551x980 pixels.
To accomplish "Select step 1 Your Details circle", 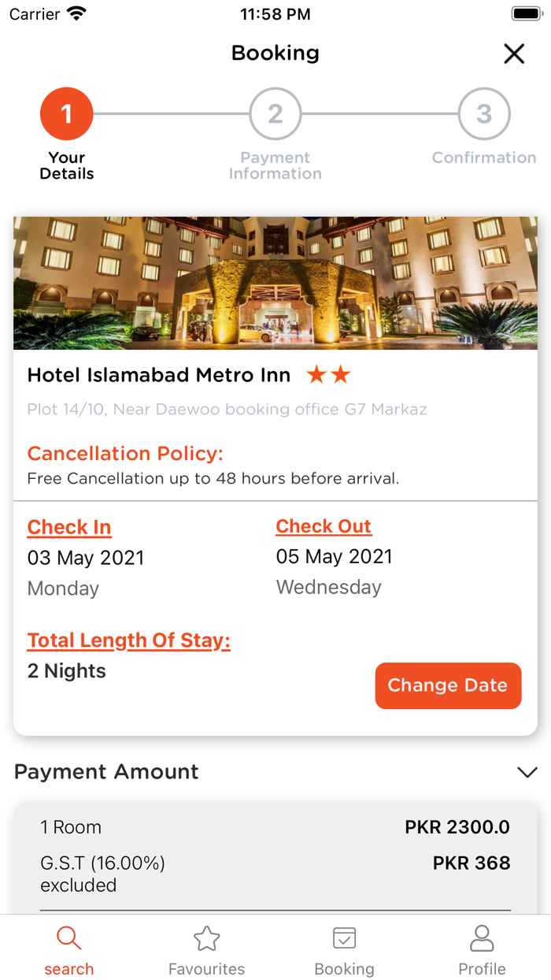I will (66, 113).
